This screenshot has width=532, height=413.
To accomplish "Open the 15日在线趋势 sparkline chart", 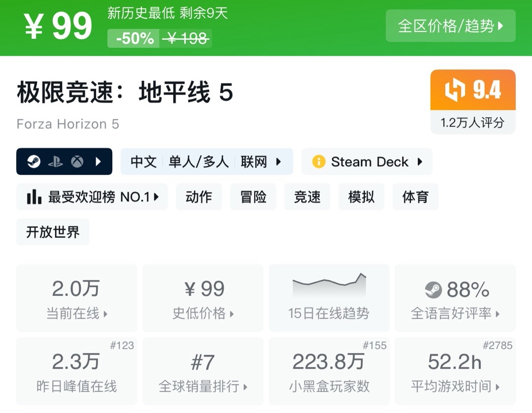I will click(329, 286).
